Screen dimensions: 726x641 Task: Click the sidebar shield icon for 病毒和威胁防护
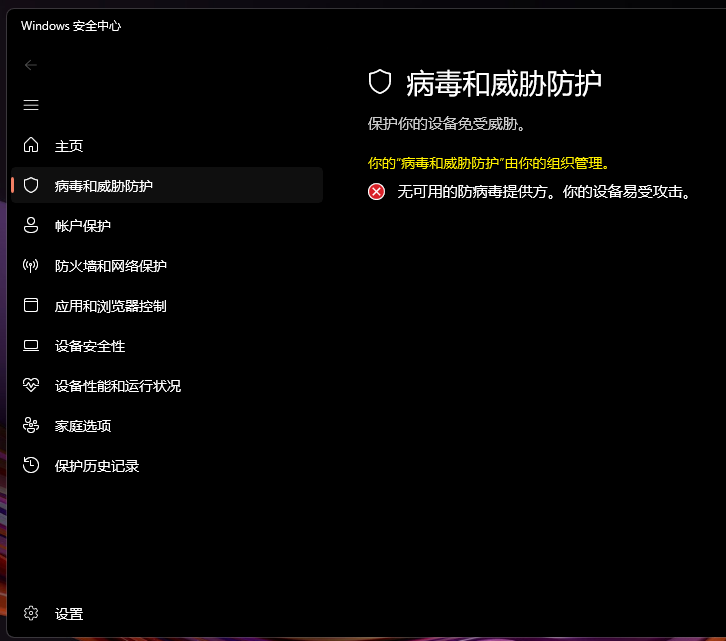coord(31,186)
